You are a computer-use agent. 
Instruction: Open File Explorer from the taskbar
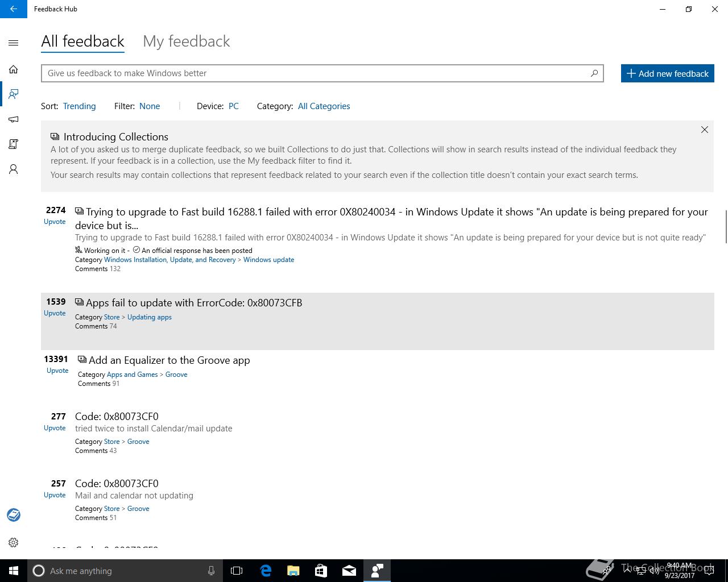click(x=293, y=571)
